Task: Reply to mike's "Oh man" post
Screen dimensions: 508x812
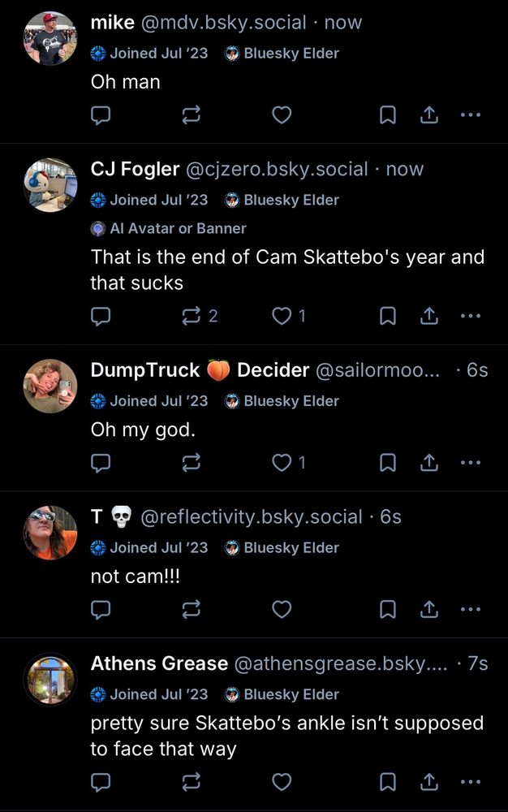Action: tap(100, 114)
